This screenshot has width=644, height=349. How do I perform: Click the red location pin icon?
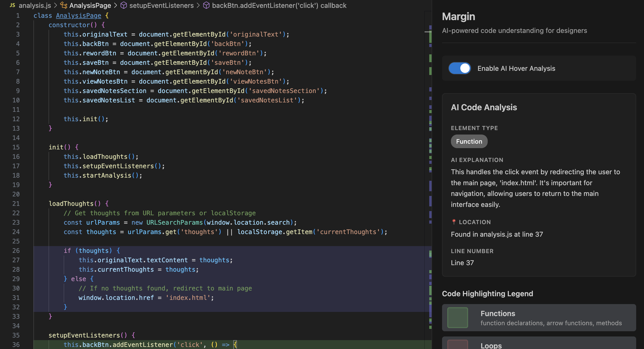454,222
